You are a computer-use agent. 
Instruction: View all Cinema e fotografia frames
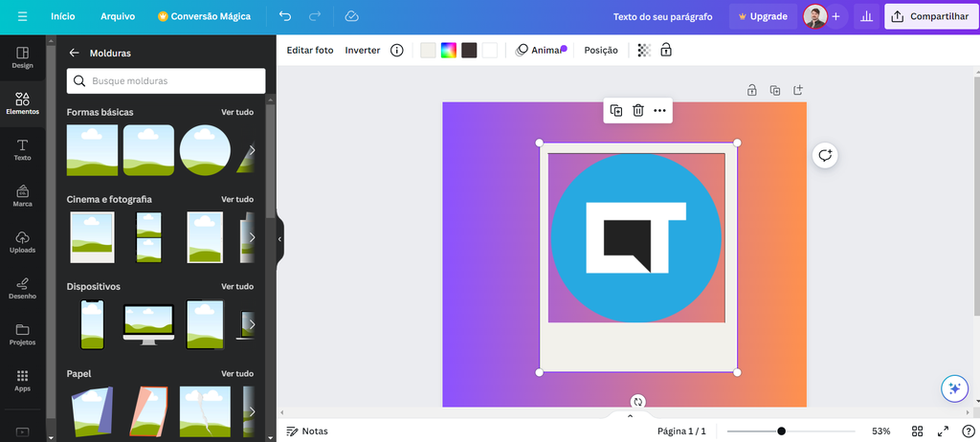(x=237, y=199)
